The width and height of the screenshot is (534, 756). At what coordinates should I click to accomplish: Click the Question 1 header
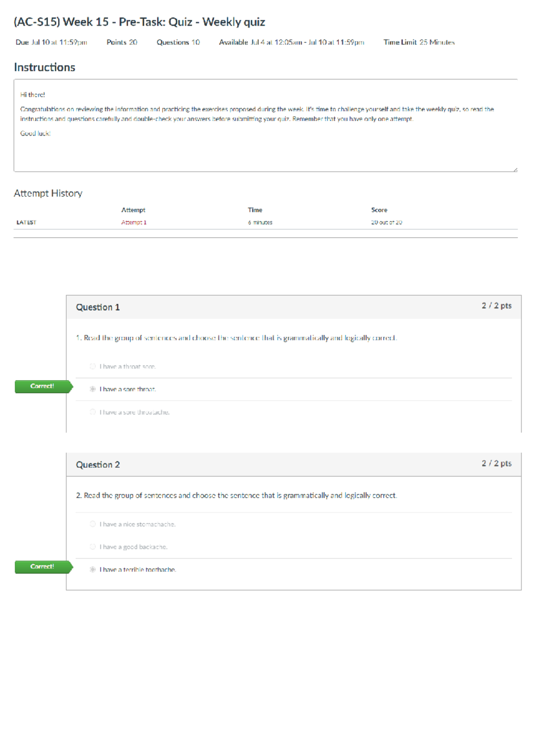(98, 307)
